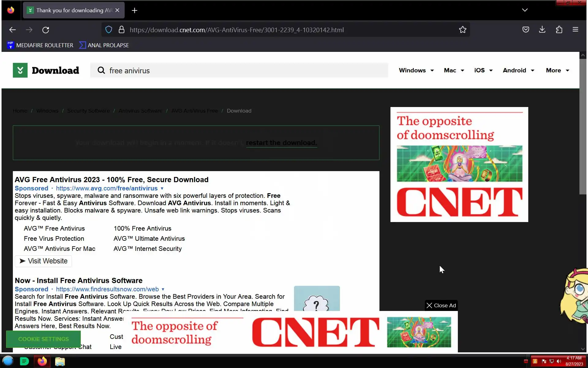Click the Save to Pocket icon

click(x=526, y=30)
